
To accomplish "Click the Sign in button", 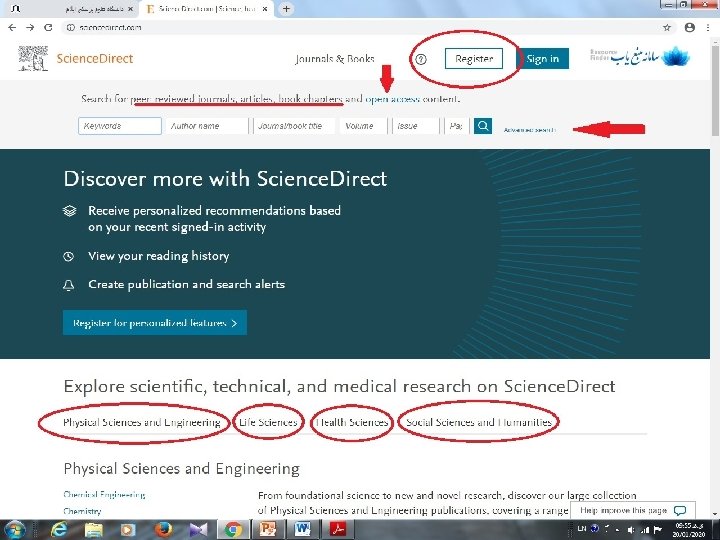I will (x=542, y=59).
